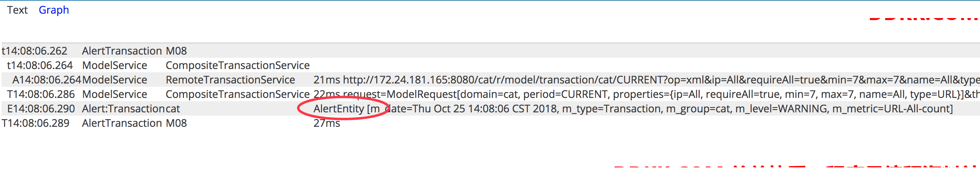Click the circled AlertEntity text
The image size is (980, 183).
pos(339,109)
